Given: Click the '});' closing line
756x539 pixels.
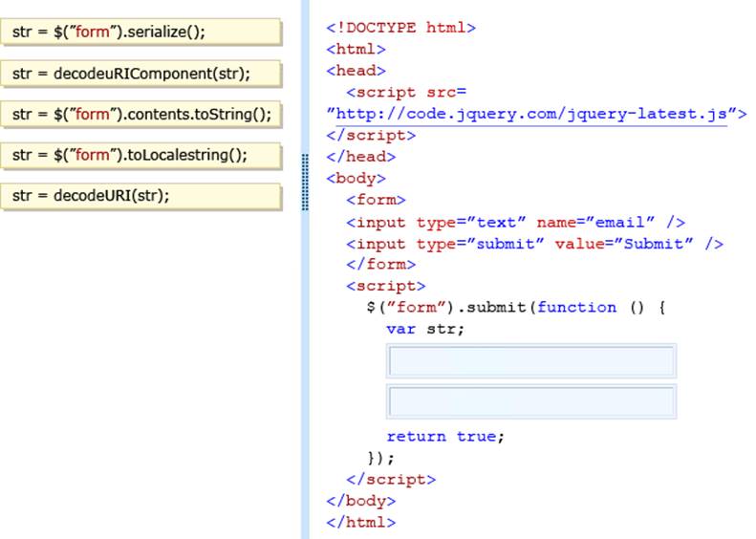Looking at the screenshot, I should coord(381,458).
